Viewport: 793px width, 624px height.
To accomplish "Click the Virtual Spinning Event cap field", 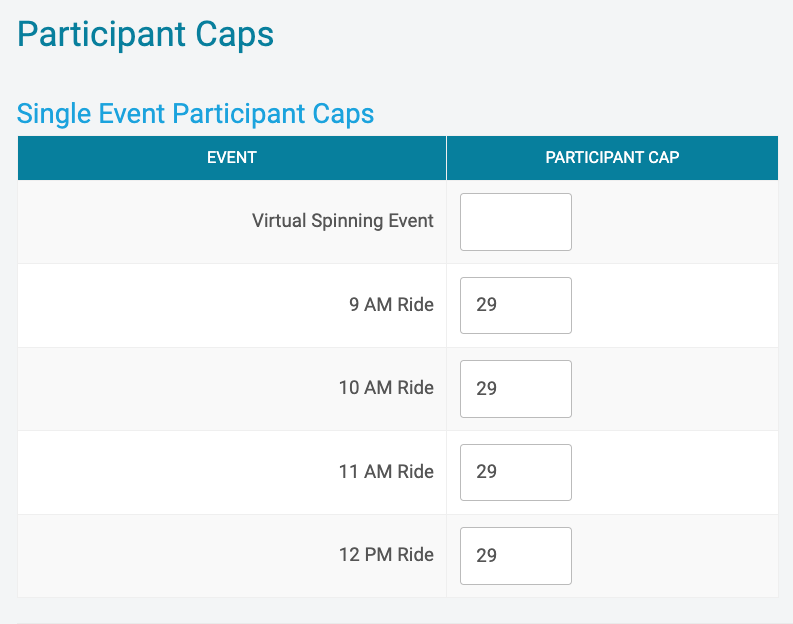I will click(x=516, y=222).
